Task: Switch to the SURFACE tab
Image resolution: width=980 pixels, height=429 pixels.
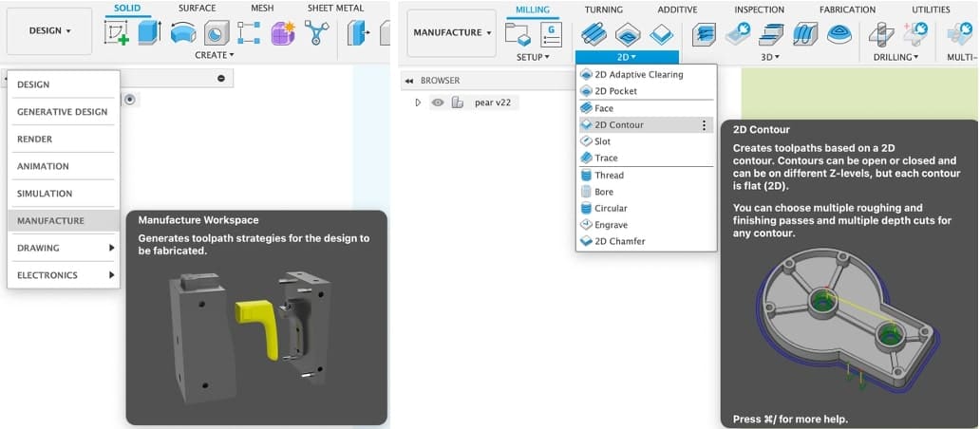Action: [197, 9]
